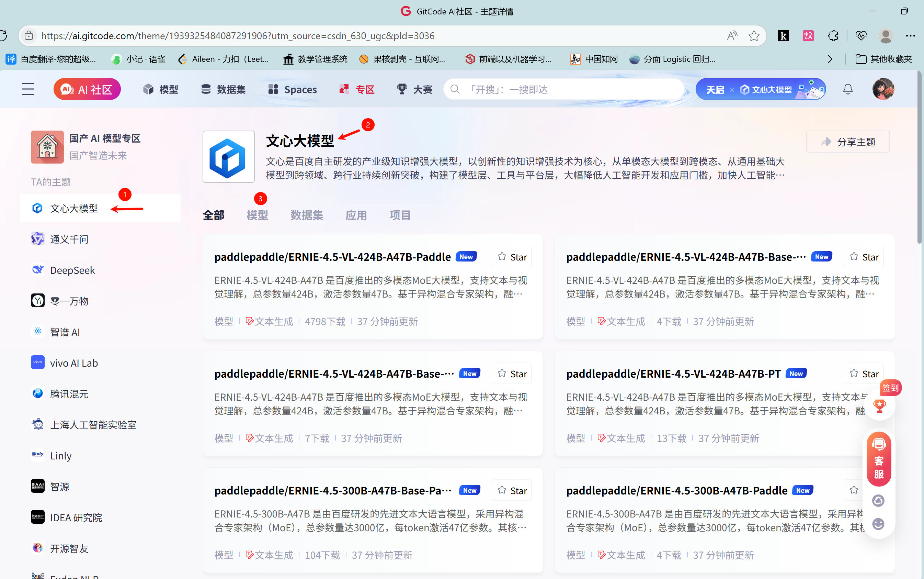Star ERNIE-4.5-VL-424B-A47B-Paddle model

[512, 257]
